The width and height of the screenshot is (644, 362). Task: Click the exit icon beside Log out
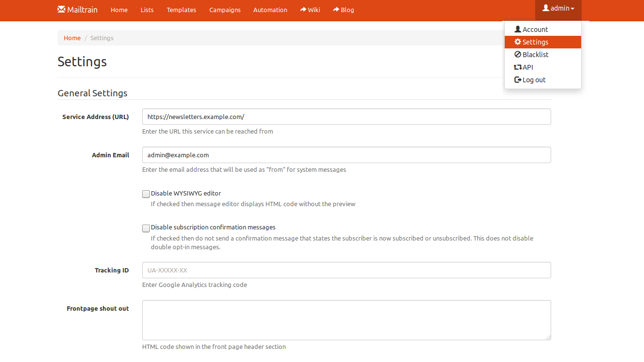click(518, 80)
